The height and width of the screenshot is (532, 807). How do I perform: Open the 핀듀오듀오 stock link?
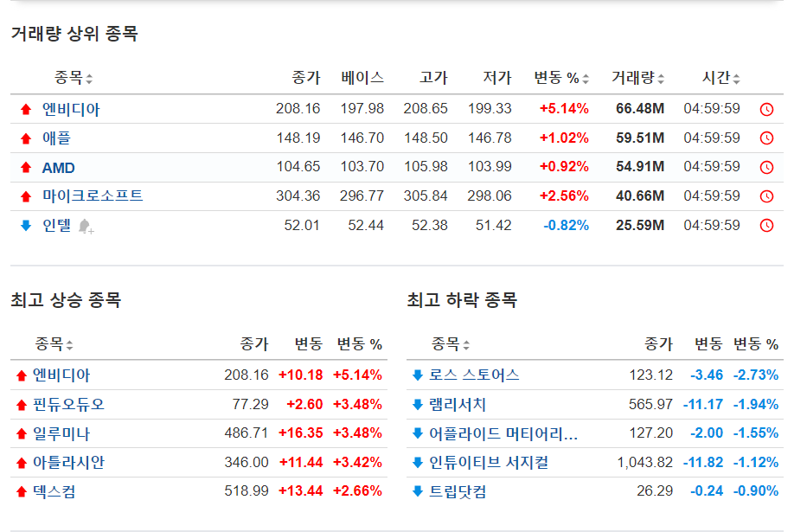pos(68,404)
